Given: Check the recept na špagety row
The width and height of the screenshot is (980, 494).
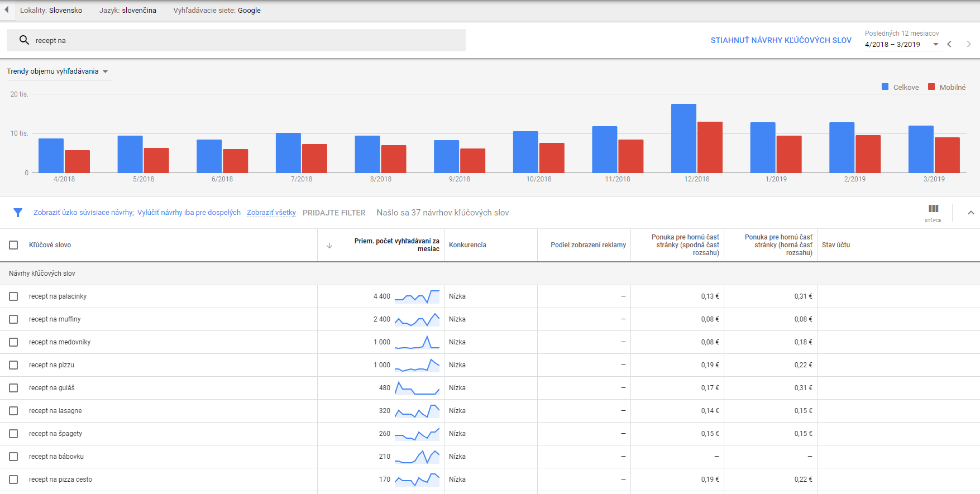Looking at the screenshot, I should click(13, 434).
